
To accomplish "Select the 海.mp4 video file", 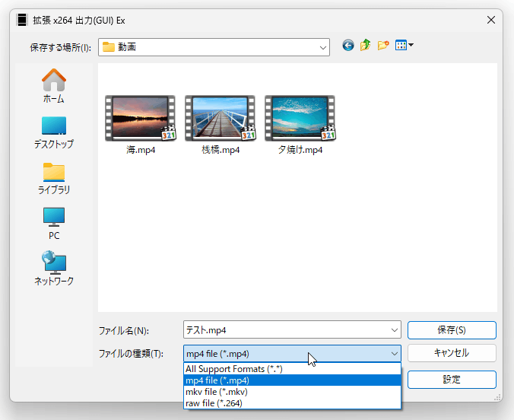I will [x=141, y=125].
